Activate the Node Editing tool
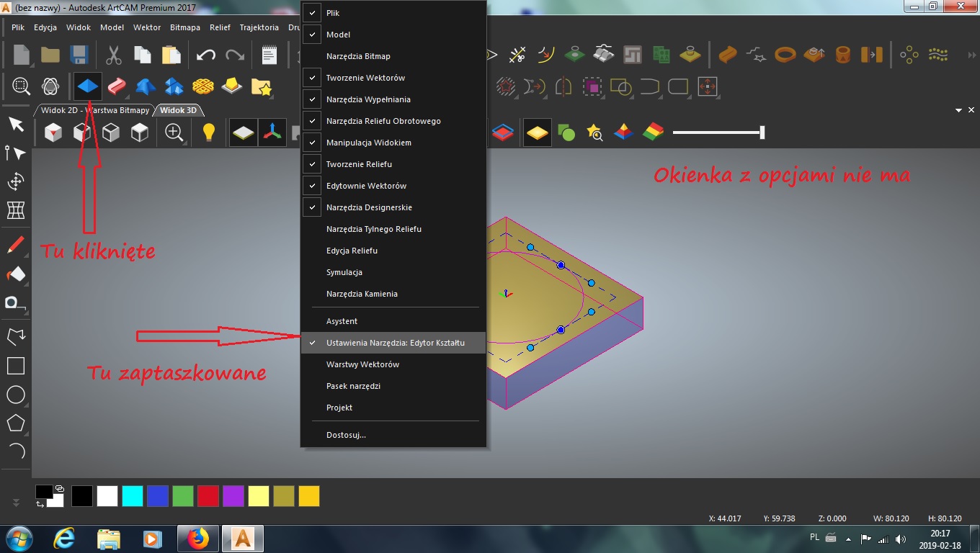 [x=16, y=153]
